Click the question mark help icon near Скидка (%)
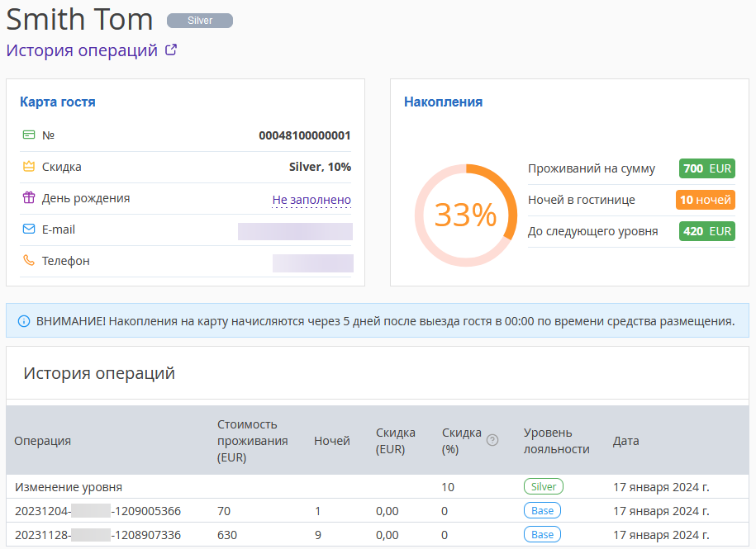The height and width of the screenshot is (549, 756). [x=492, y=440]
